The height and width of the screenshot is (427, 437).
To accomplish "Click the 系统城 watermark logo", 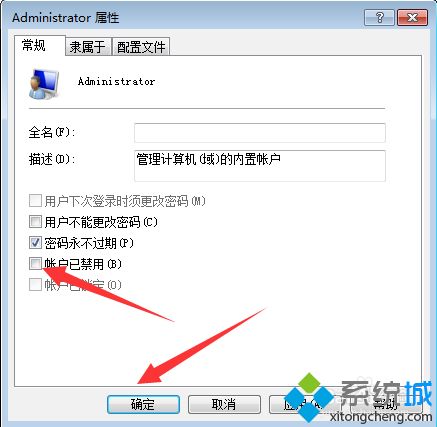I will click(358, 398).
